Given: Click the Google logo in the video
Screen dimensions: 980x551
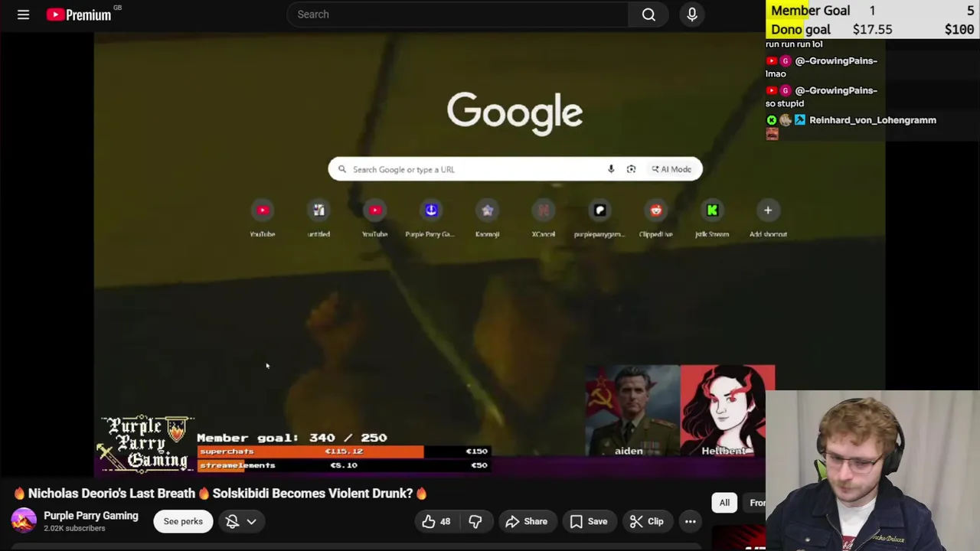Looking at the screenshot, I should pyautogui.click(x=514, y=113).
